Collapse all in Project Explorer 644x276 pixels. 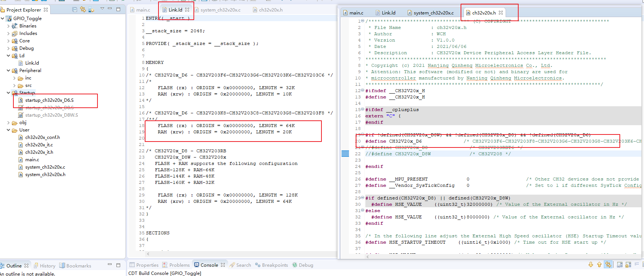tap(75, 9)
